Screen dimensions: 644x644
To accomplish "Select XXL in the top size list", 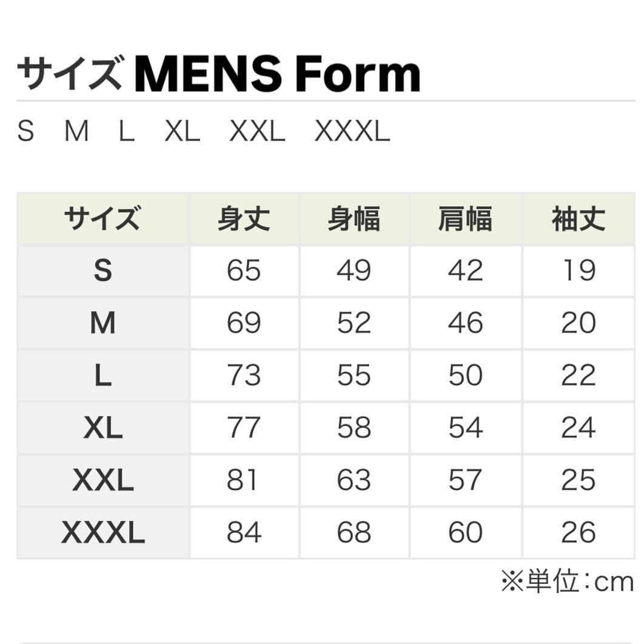I will [x=257, y=131].
